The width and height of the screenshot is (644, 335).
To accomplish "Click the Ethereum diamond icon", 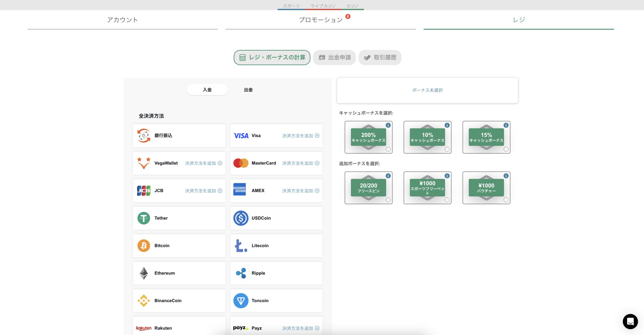I will [x=144, y=273].
